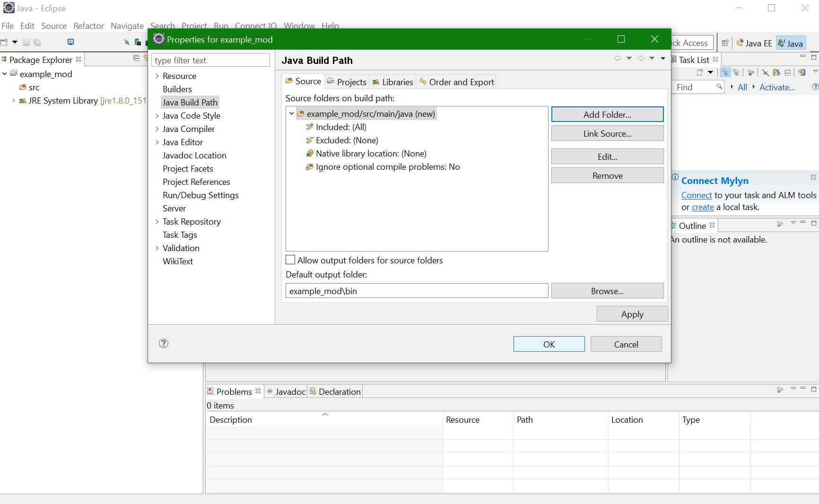Image resolution: width=819 pixels, height=504 pixels.
Task: Click the type filter text field
Action: coord(211,60)
